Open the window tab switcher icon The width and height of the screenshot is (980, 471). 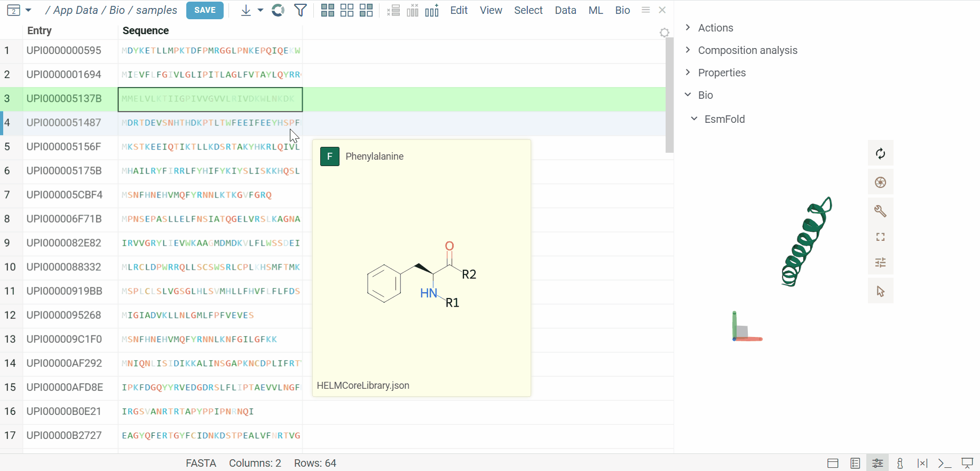pos(14,10)
